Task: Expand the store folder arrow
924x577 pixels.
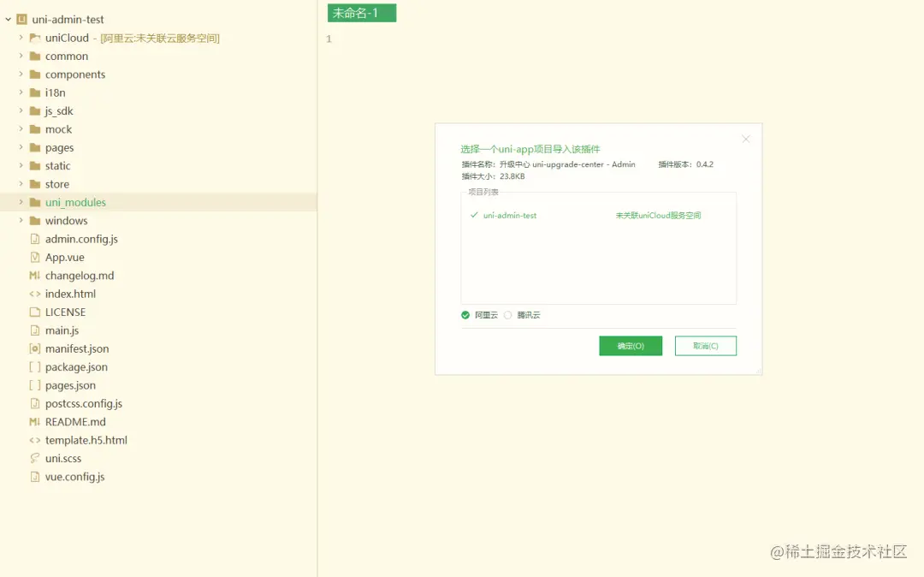Action: (x=21, y=183)
